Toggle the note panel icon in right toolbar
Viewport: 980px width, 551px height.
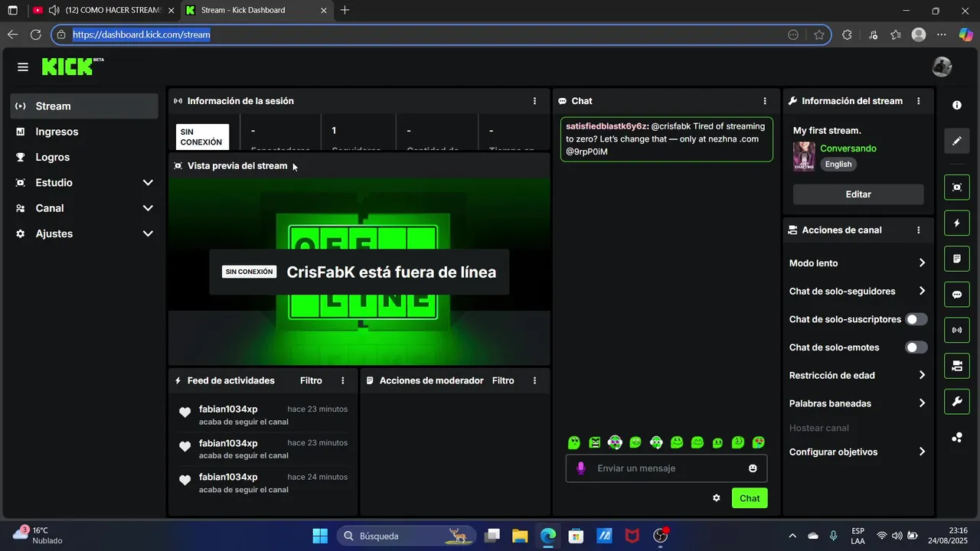(x=957, y=259)
